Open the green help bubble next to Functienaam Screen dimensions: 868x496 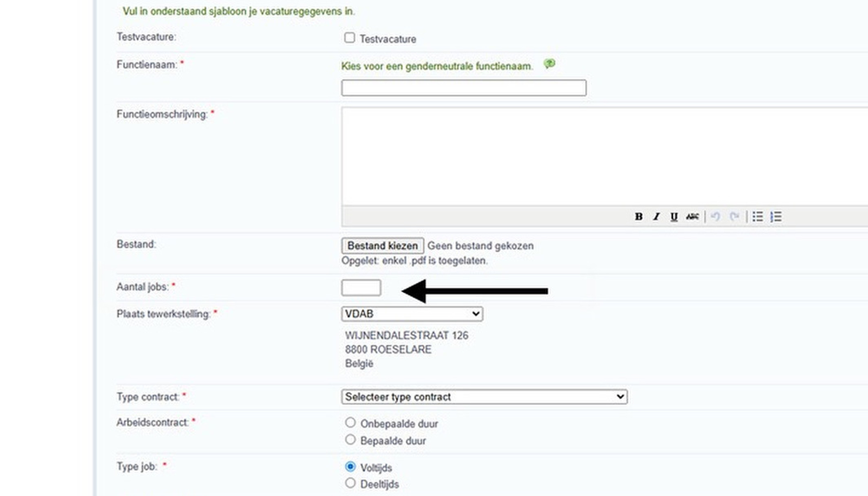pyautogui.click(x=549, y=64)
